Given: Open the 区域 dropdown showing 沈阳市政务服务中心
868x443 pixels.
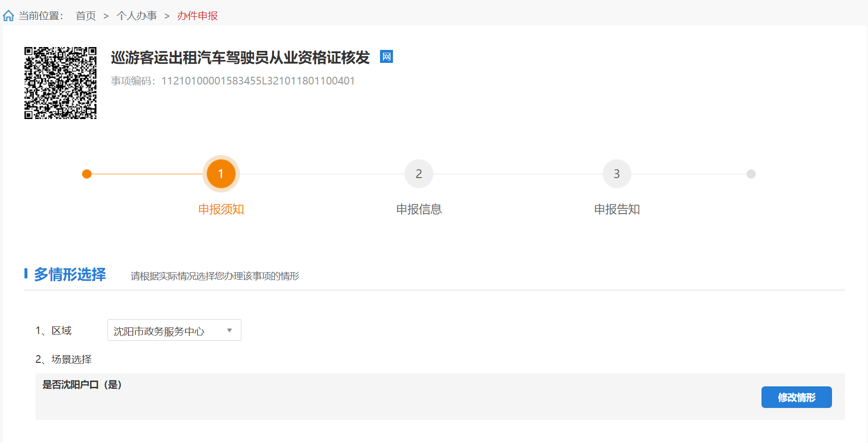Looking at the screenshot, I should pos(168,330).
